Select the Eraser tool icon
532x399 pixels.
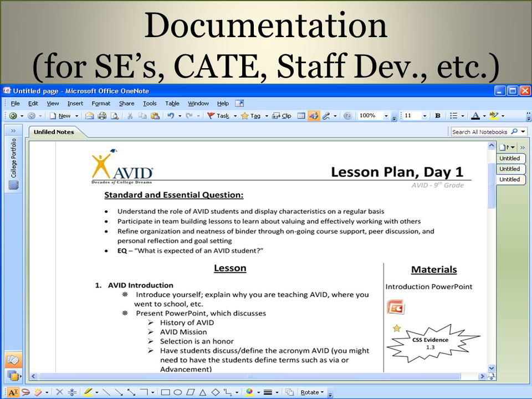[38, 392]
